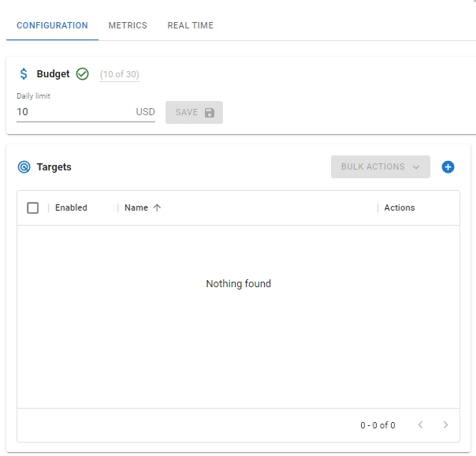
Task: Go to previous page of targets
Action: [420, 425]
